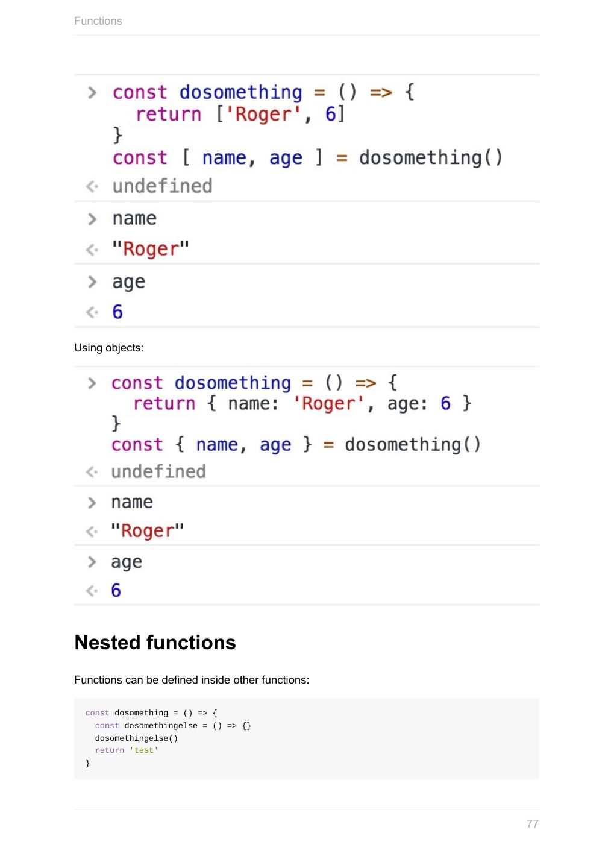614x868 pixels.
Task: Click 'dosomethingelse()' call in code block
Action: [136, 738]
